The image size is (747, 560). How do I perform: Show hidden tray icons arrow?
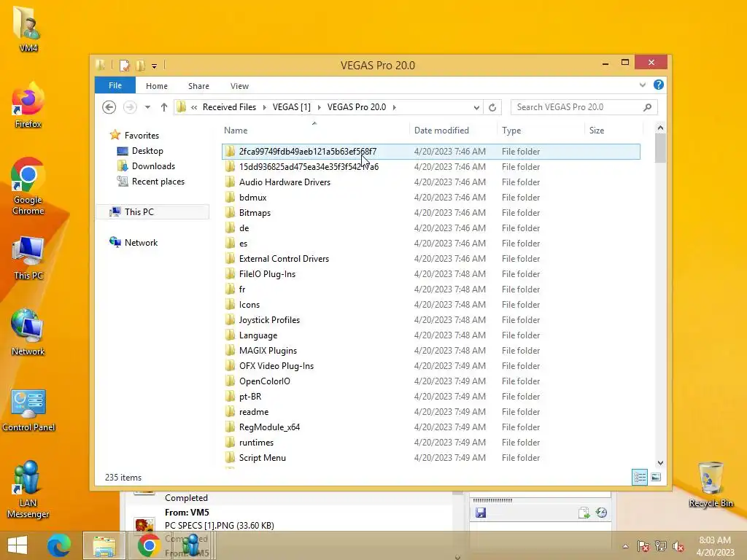(625, 546)
